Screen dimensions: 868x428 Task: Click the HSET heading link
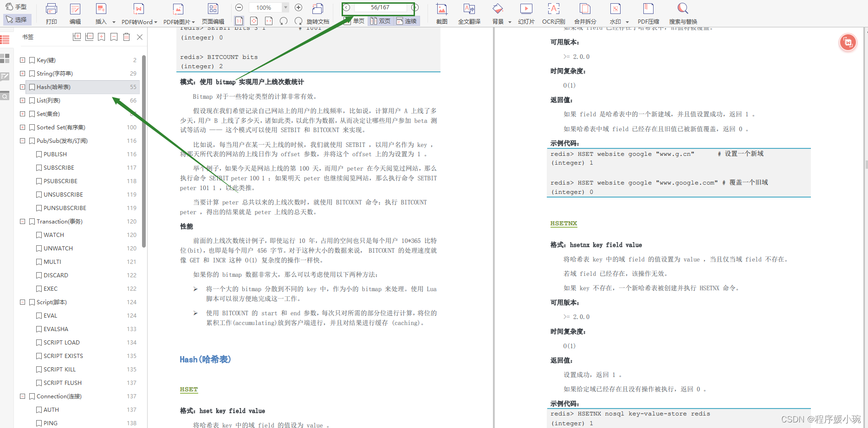click(189, 390)
